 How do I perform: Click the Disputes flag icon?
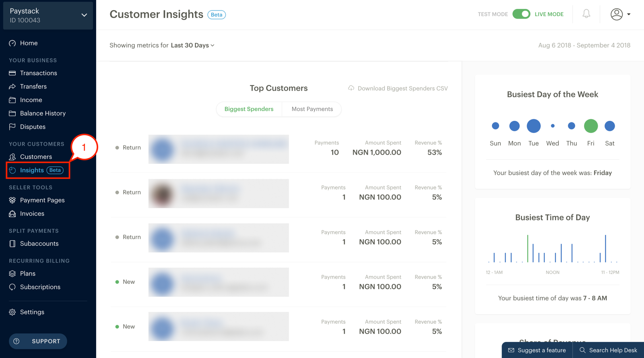tap(12, 127)
